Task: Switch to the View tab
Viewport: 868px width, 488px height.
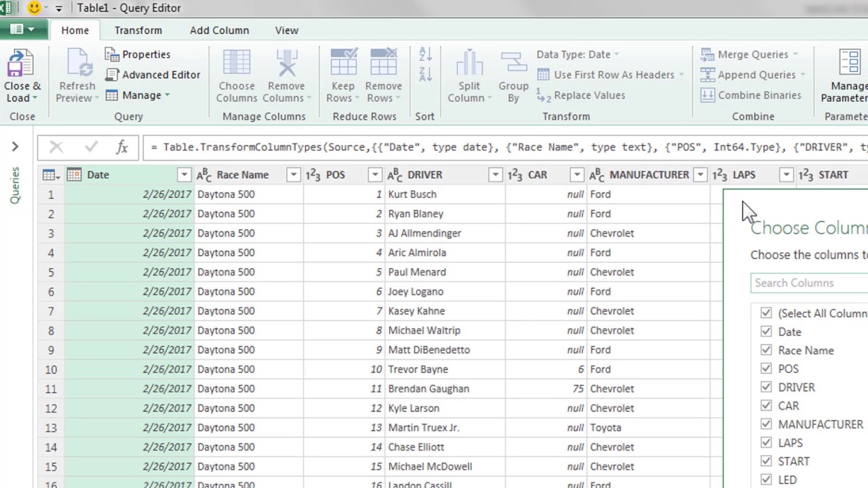Action: click(287, 30)
